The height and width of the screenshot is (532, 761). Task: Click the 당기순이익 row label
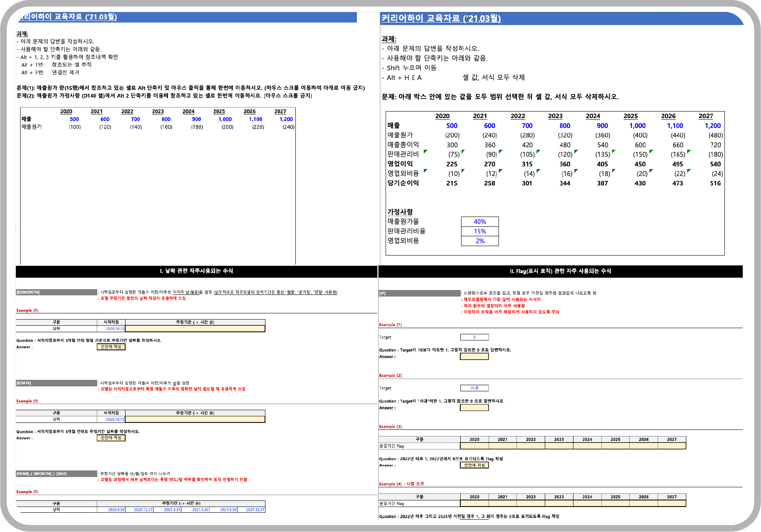[x=403, y=183]
